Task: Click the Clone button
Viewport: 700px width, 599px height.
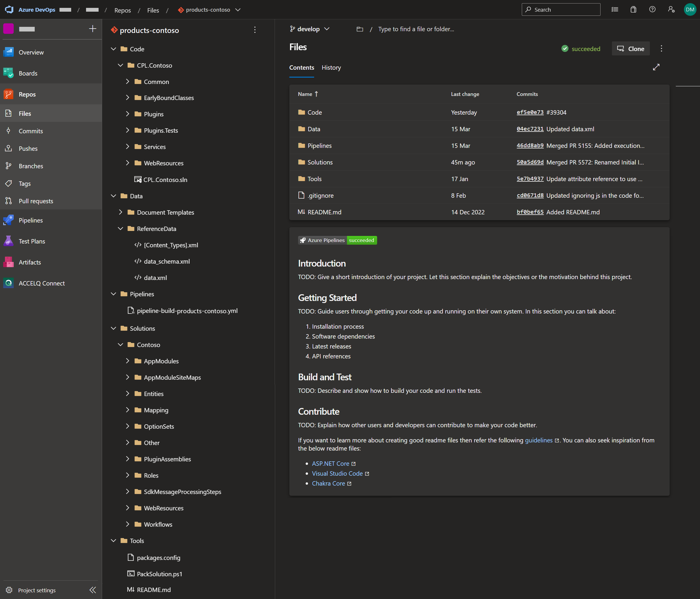Action: (630, 49)
